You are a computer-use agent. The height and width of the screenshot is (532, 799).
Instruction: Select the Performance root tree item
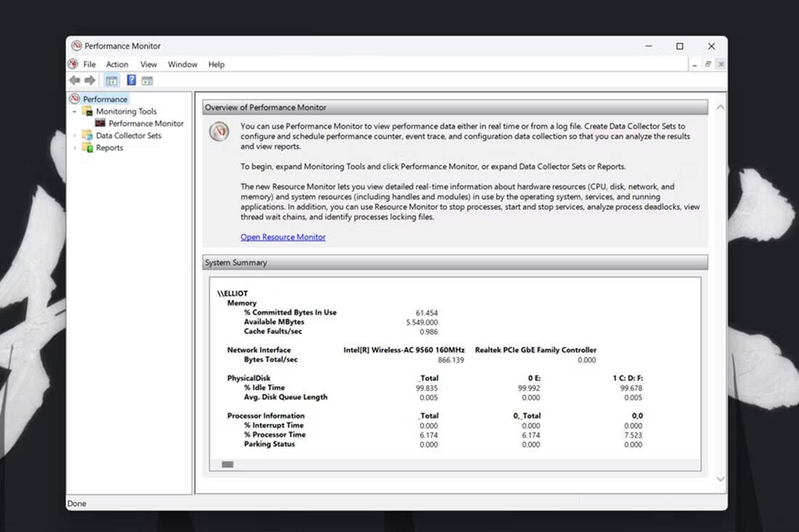coord(104,98)
